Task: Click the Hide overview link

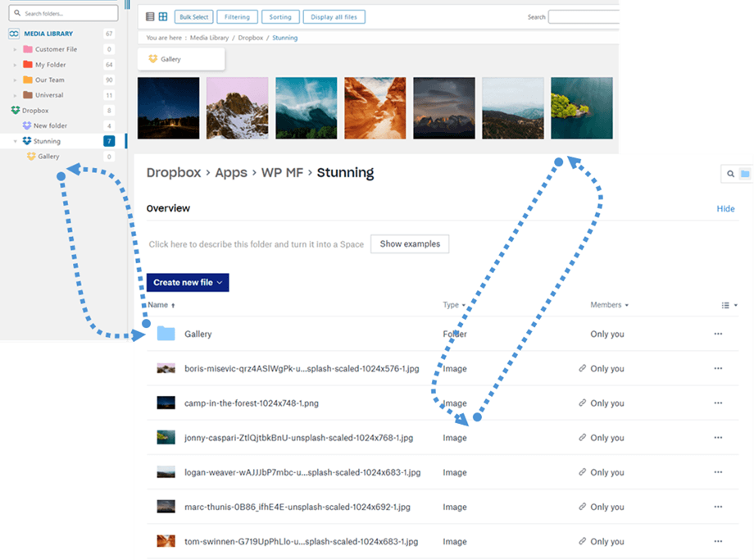Action: [x=725, y=209]
